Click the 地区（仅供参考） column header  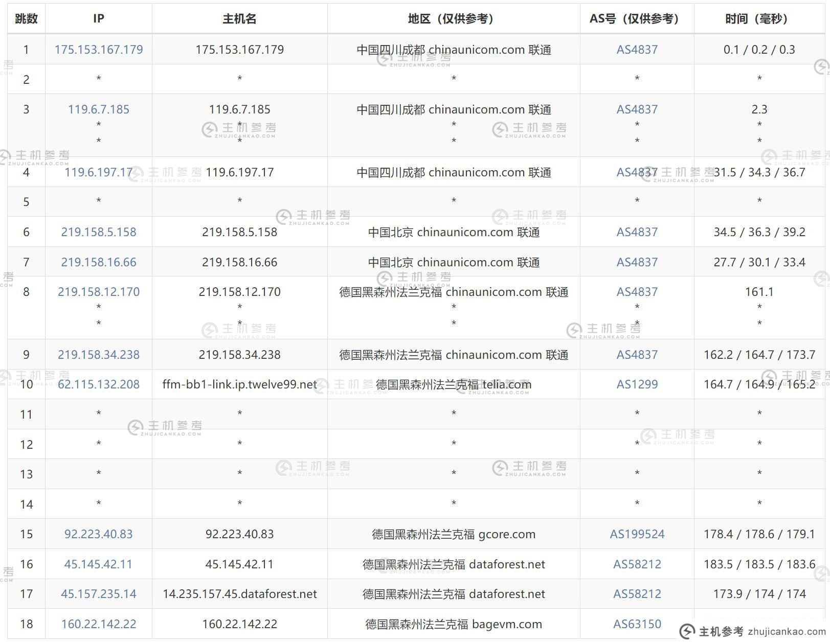[x=454, y=19]
